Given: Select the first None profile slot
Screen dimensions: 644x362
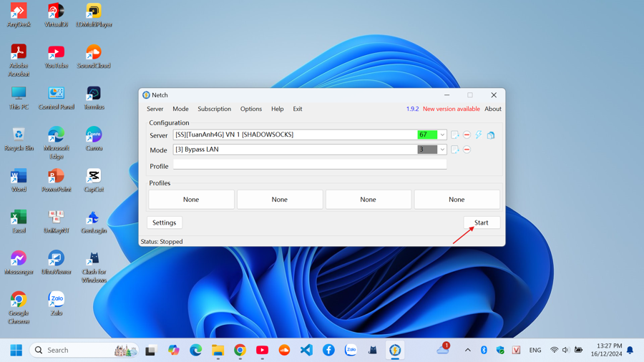Looking at the screenshot, I should point(191,200).
